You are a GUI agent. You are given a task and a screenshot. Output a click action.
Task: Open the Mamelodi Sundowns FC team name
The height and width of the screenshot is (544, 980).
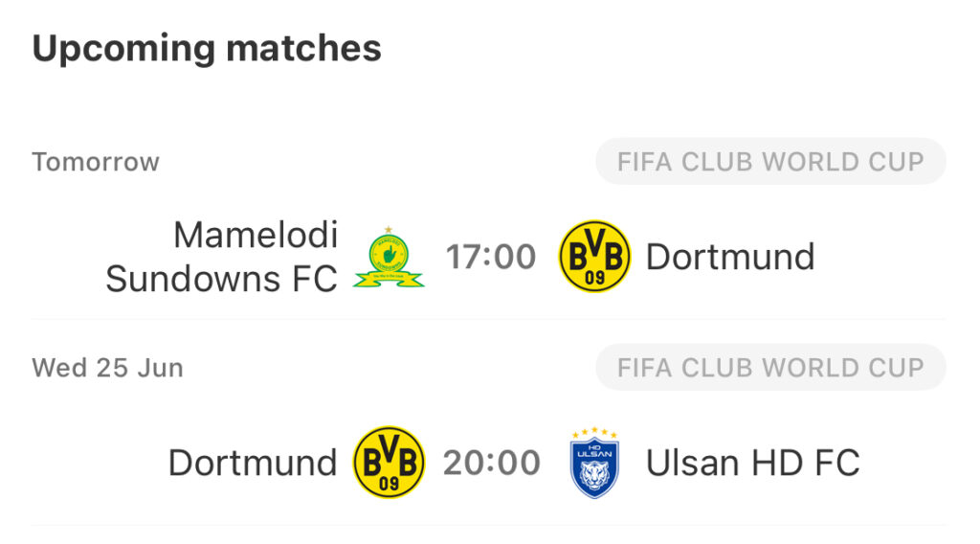[x=222, y=257]
